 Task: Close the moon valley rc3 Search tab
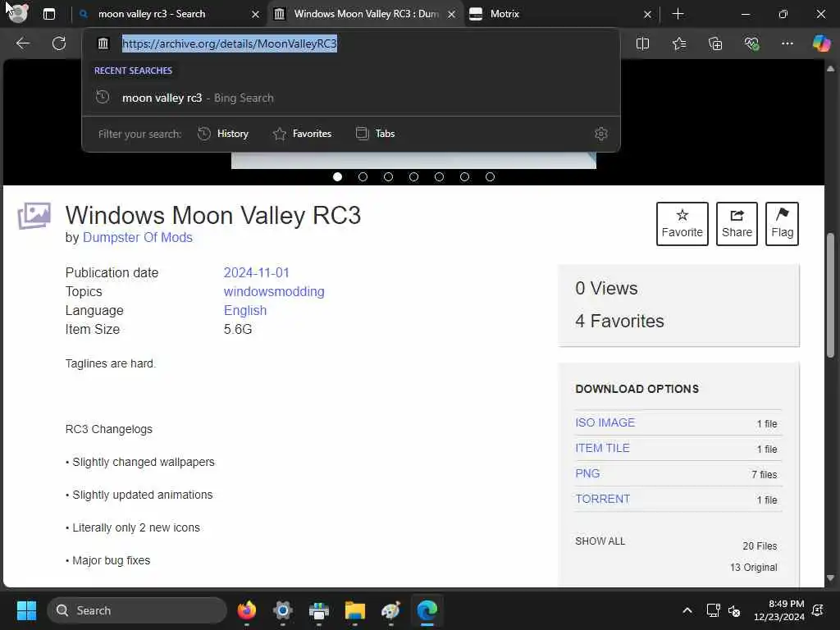pos(256,15)
